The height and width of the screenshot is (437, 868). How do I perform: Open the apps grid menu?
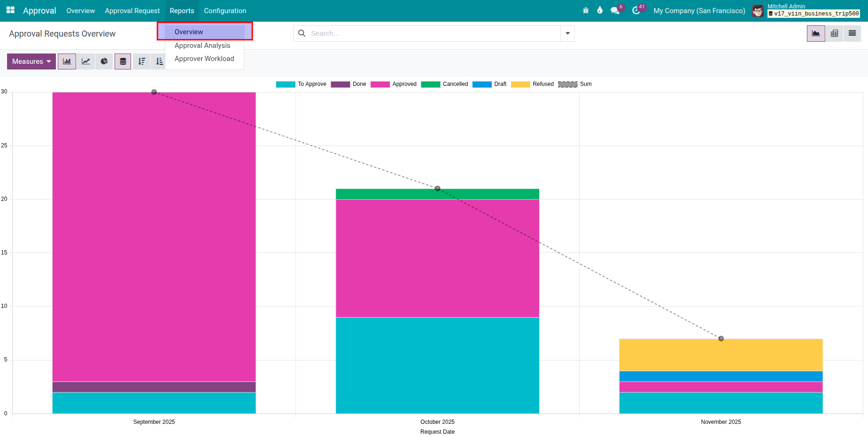tap(10, 9)
